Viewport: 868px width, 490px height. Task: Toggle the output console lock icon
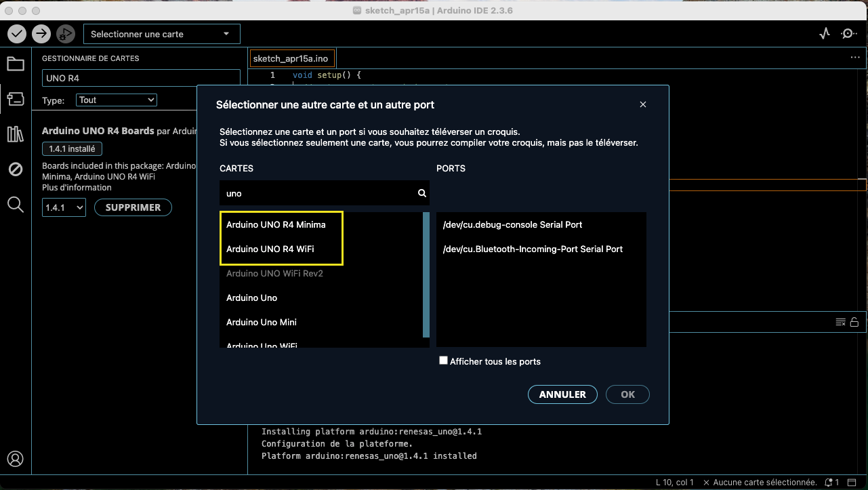[x=854, y=322]
